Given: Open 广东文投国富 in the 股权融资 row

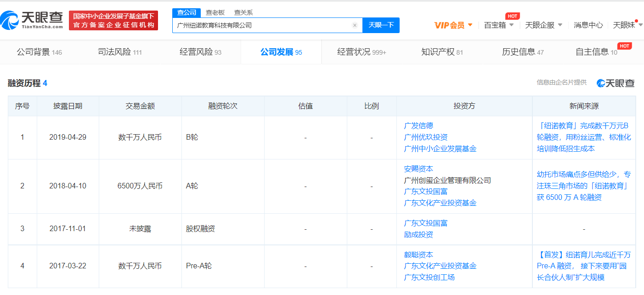Looking at the screenshot, I should pos(426,223).
